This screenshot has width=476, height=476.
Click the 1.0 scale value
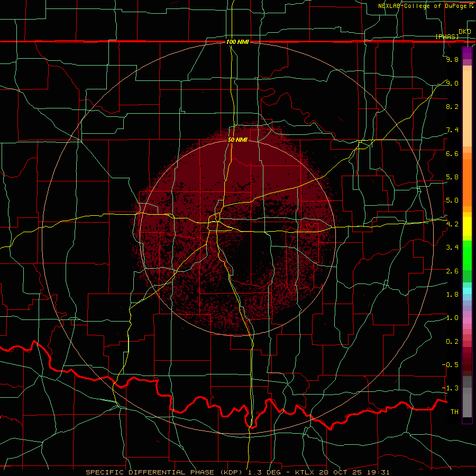[x=452, y=318]
